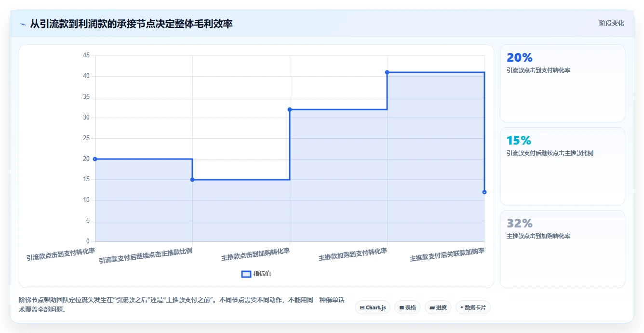This screenshot has height=333, width=644.
Task: Click x-axis label 引流款支付后继续点击主推款比例
Action: [x=146, y=255]
